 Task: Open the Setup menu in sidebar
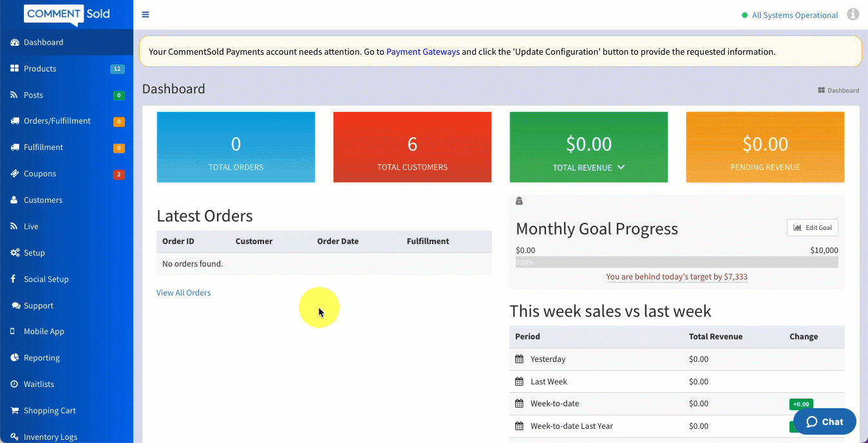coord(34,252)
